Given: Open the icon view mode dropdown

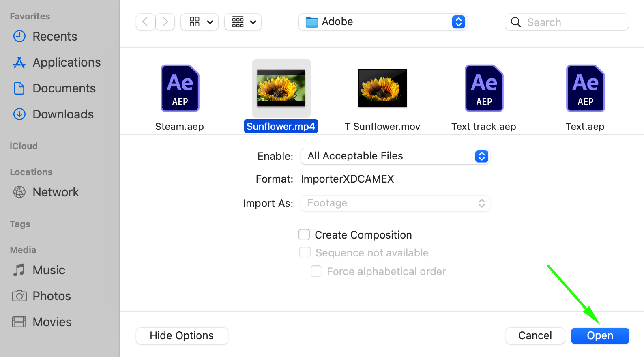Looking at the screenshot, I should [x=200, y=22].
